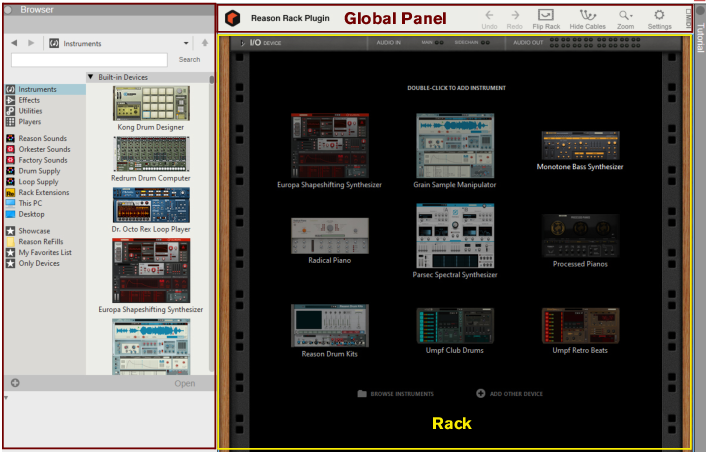Click the Flip Rack icon

coord(546,15)
